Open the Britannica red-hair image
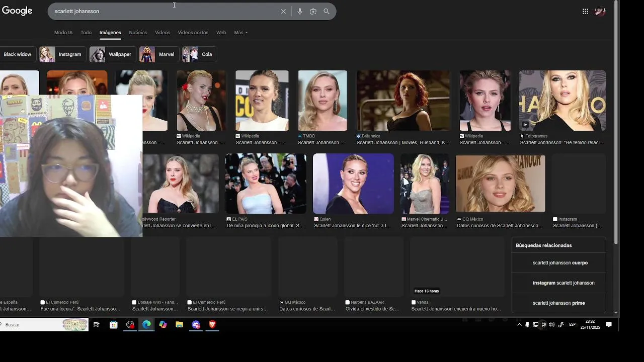 404,101
